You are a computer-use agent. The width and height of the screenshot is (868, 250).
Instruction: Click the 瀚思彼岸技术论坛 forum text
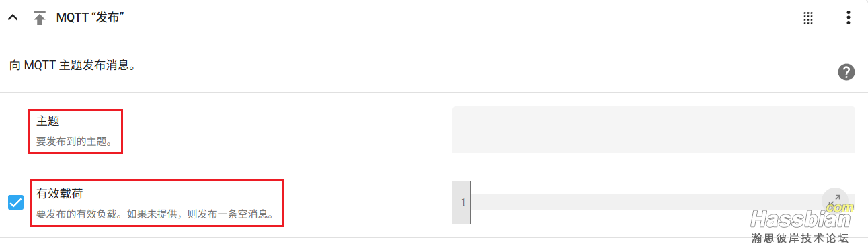[x=800, y=239]
